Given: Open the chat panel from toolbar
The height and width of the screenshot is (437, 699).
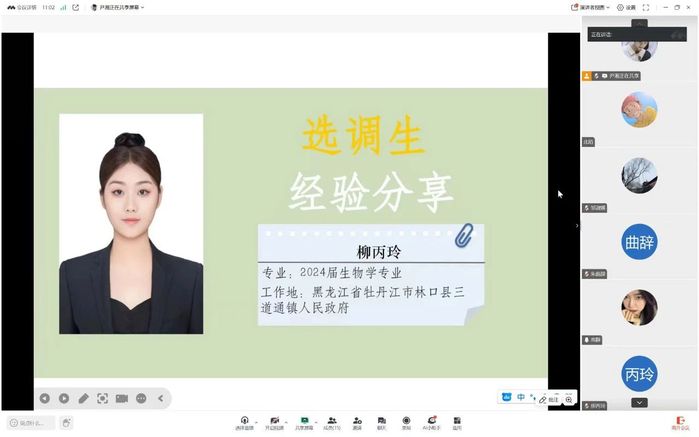Looking at the screenshot, I should click(381, 422).
